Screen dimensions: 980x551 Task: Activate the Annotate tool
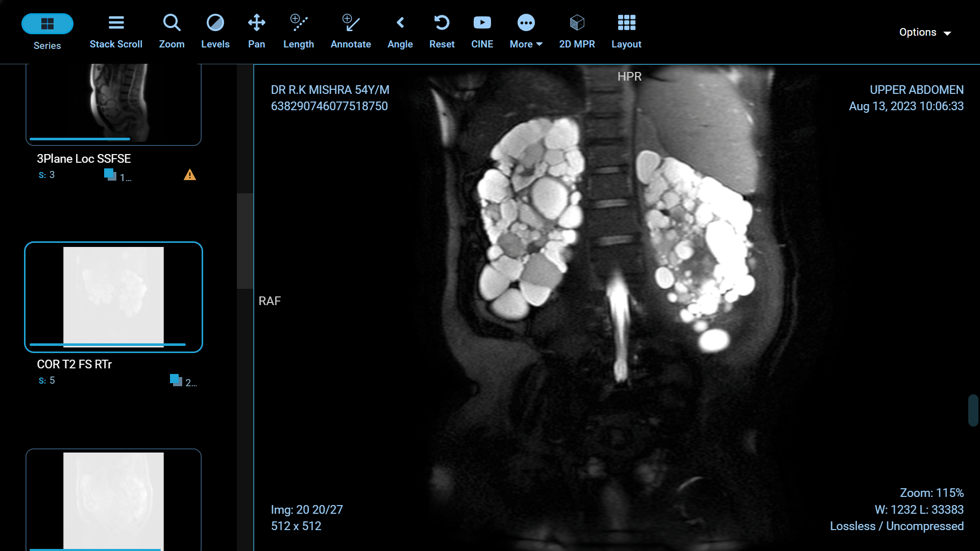pyautogui.click(x=351, y=31)
